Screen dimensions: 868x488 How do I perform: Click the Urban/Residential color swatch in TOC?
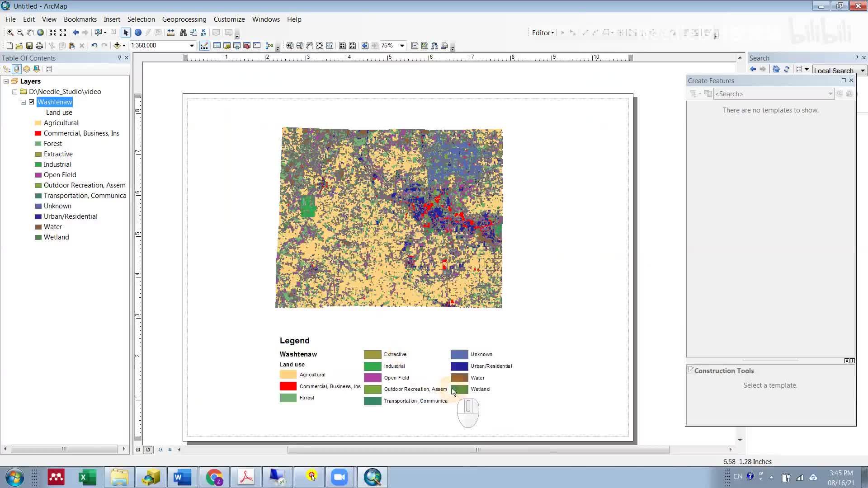38,216
